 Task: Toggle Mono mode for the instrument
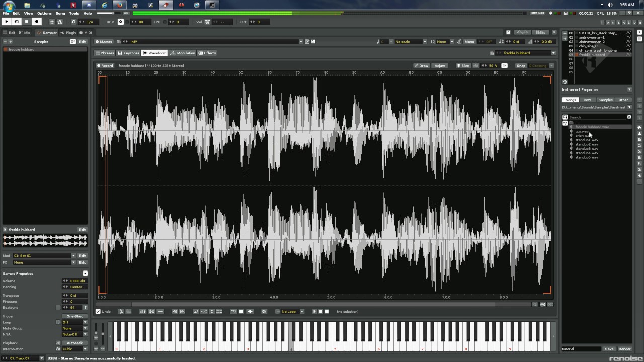tap(468, 42)
